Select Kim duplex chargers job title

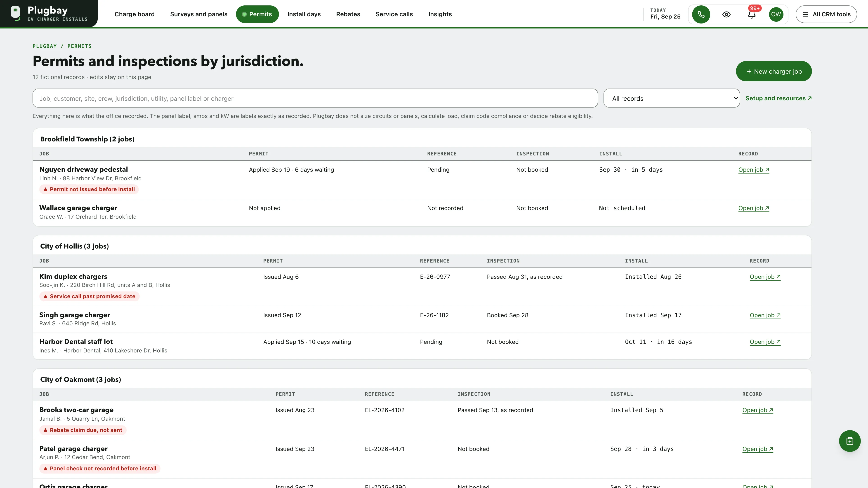[x=73, y=277]
